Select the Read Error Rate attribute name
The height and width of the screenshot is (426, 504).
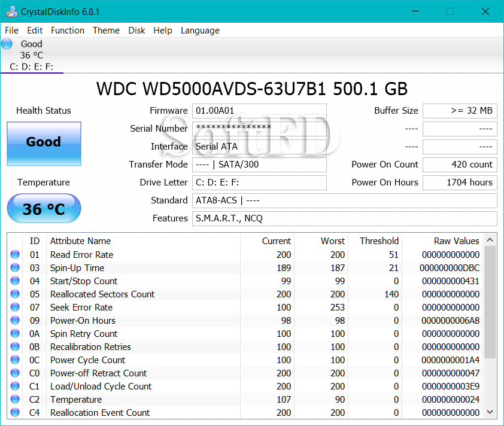tap(81, 255)
